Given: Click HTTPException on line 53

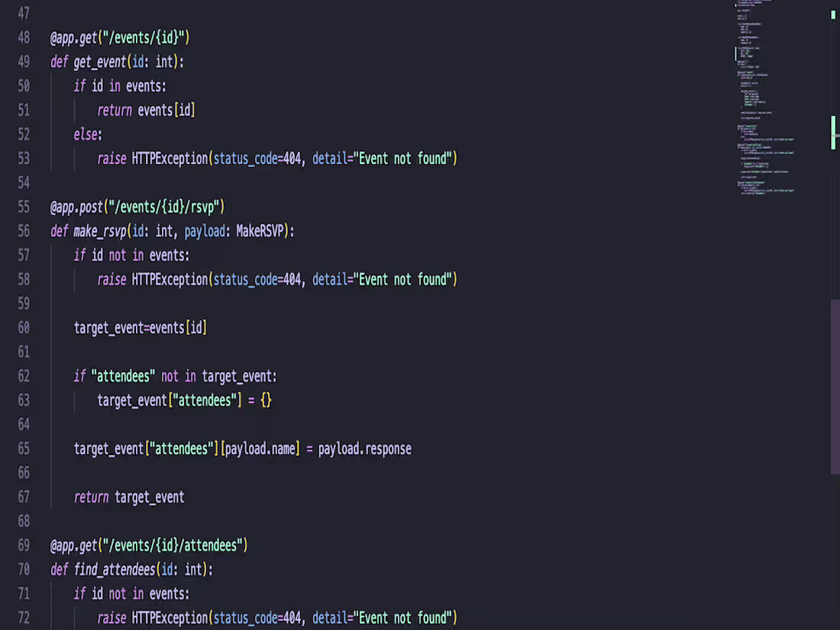Looking at the screenshot, I should pos(170,159).
